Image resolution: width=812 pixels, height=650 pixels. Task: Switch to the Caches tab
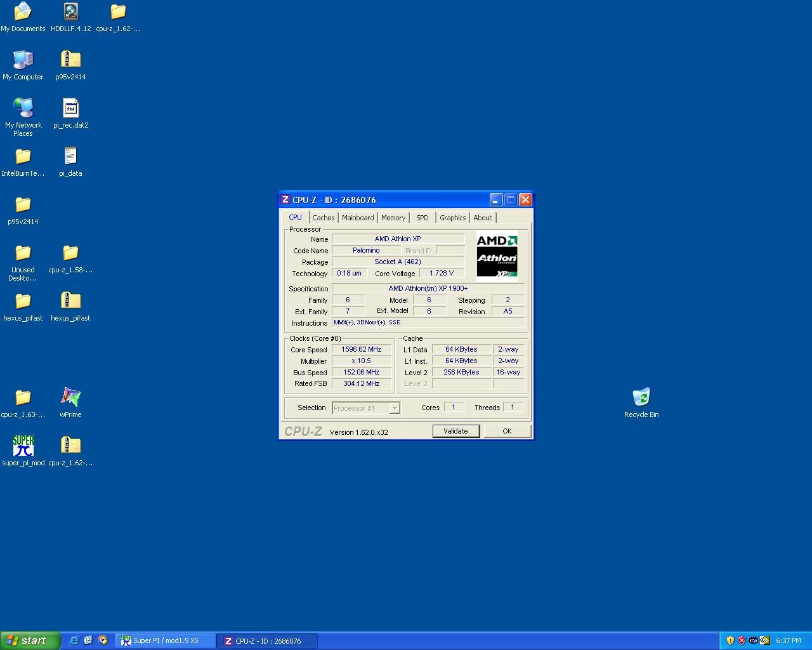tap(324, 218)
